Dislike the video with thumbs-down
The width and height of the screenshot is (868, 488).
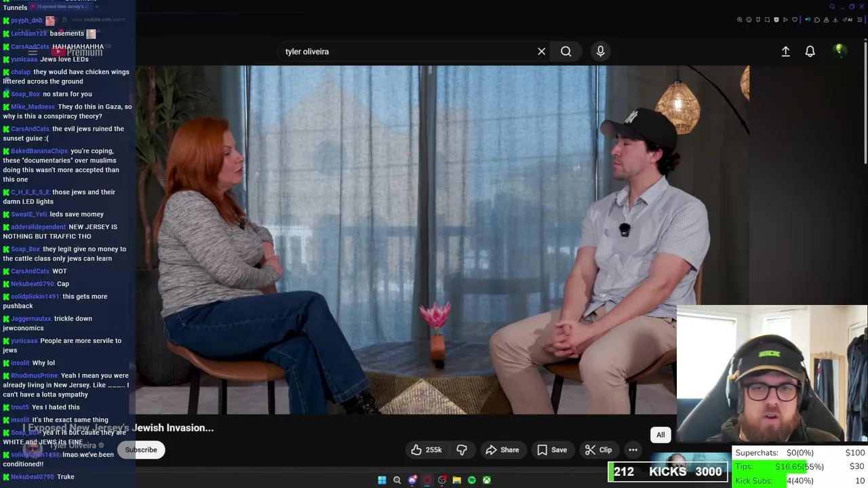462,450
